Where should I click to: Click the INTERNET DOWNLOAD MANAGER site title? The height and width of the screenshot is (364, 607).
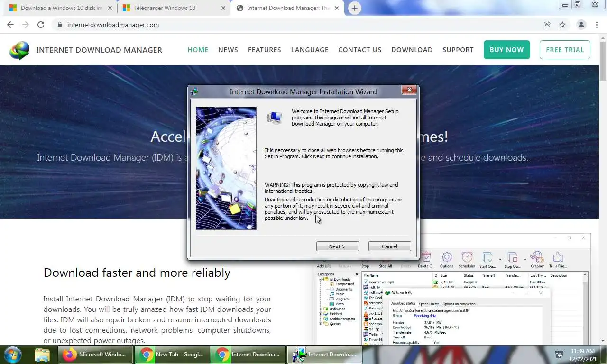pos(99,50)
